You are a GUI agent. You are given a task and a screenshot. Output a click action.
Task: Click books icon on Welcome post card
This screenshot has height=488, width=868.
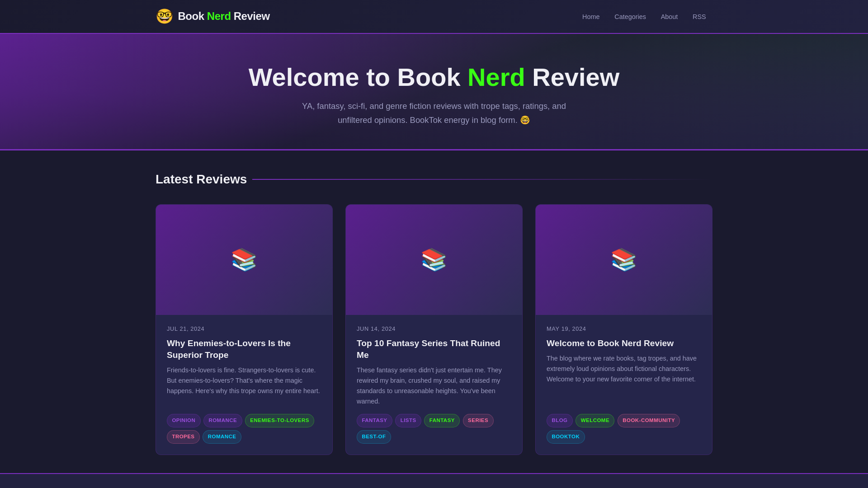(x=624, y=260)
